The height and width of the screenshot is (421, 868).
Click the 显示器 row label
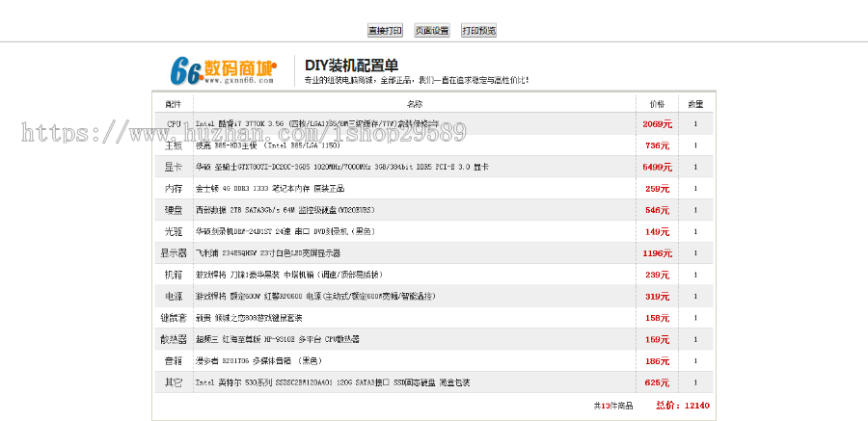[174, 253]
